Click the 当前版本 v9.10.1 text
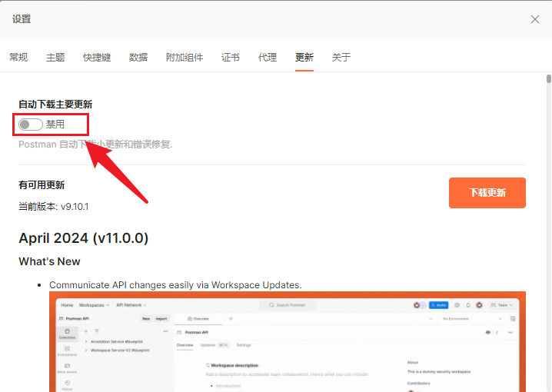 pyautogui.click(x=54, y=207)
